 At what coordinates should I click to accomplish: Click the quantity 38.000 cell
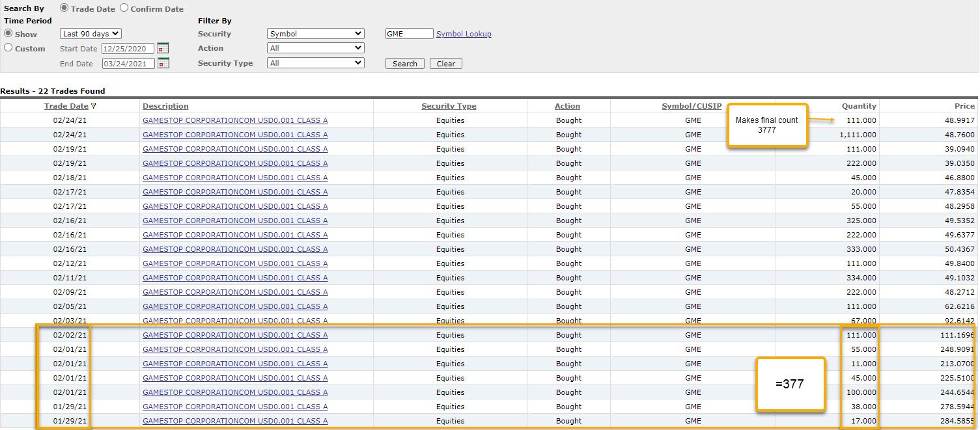tap(863, 407)
